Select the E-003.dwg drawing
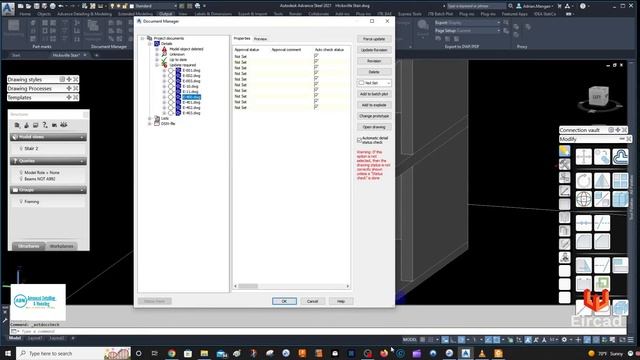The image size is (640, 360). (x=191, y=81)
